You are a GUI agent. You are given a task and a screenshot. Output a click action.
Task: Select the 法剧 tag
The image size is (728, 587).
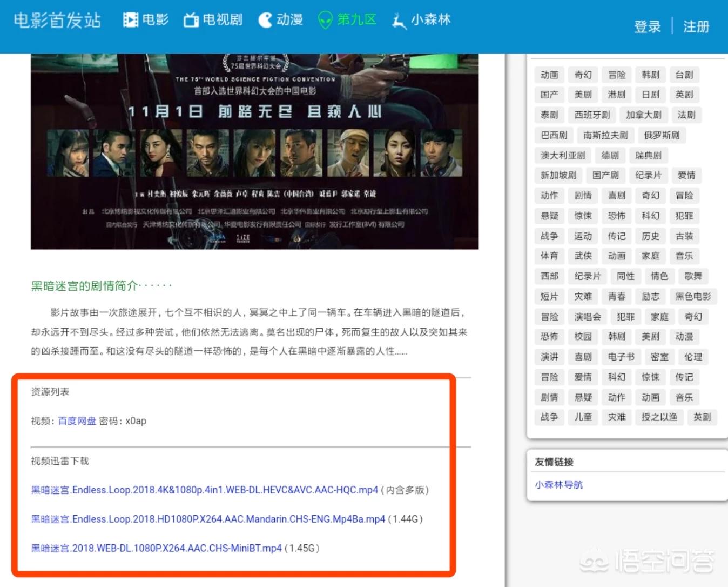[x=686, y=115]
